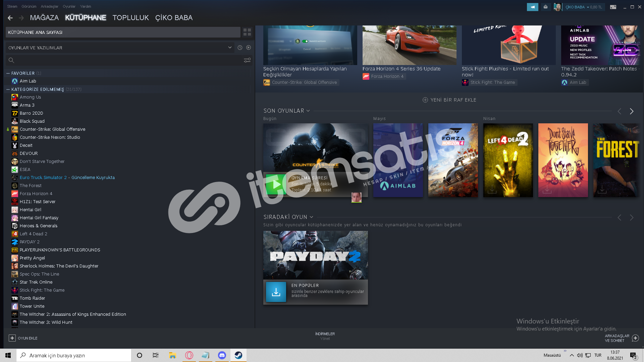Click YENİ BİR RAF EKLE
The height and width of the screenshot is (362, 644).
449,100
